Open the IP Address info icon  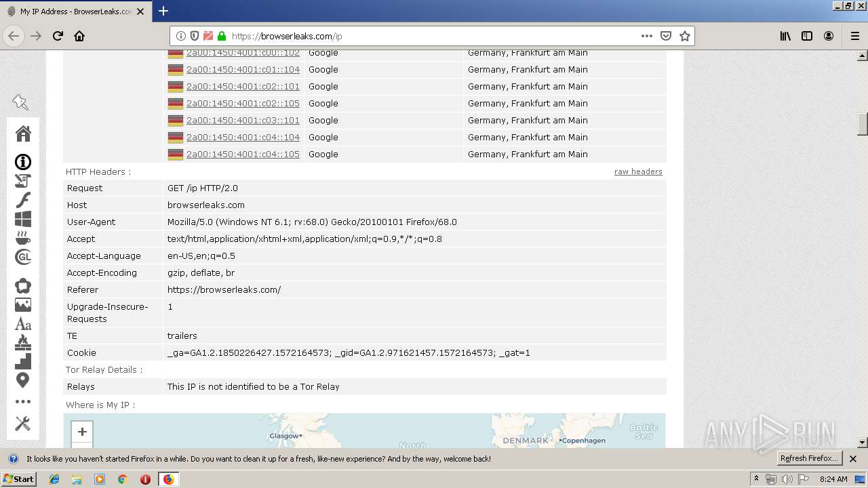coord(23,162)
